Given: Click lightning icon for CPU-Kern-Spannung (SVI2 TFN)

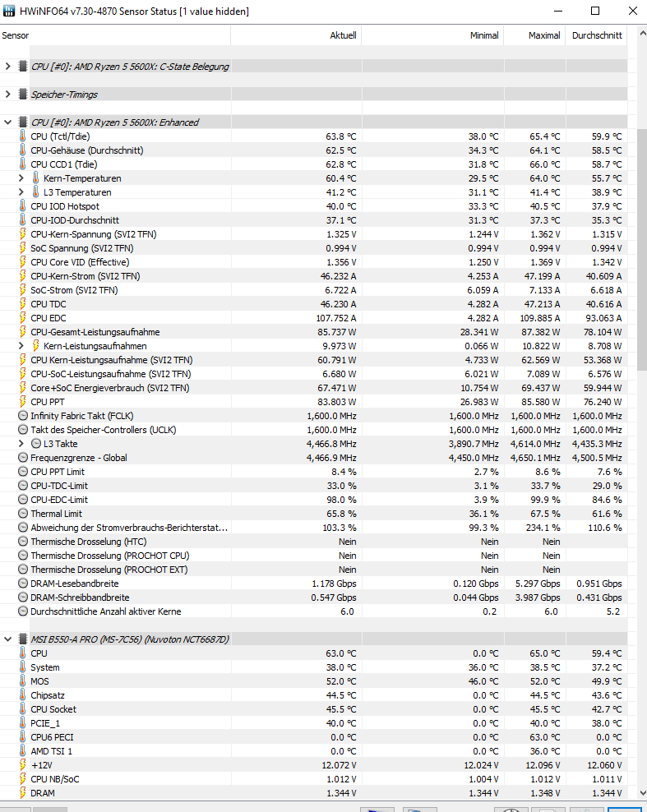Looking at the screenshot, I should click(22, 234).
